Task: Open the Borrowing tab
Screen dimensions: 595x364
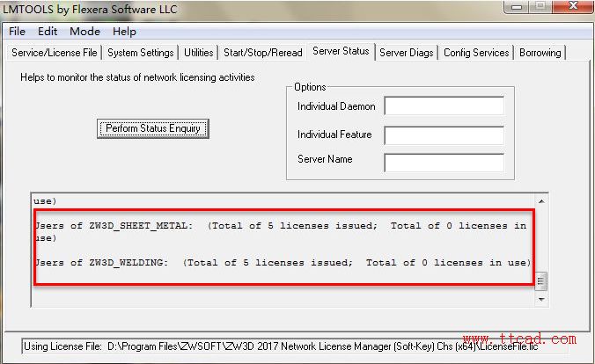Action: click(540, 53)
